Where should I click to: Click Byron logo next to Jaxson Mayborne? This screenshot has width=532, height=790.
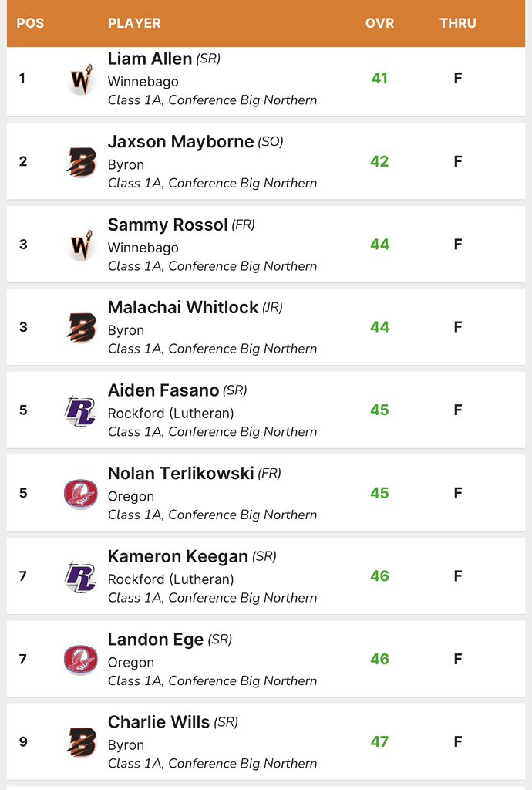click(x=81, y=162)
